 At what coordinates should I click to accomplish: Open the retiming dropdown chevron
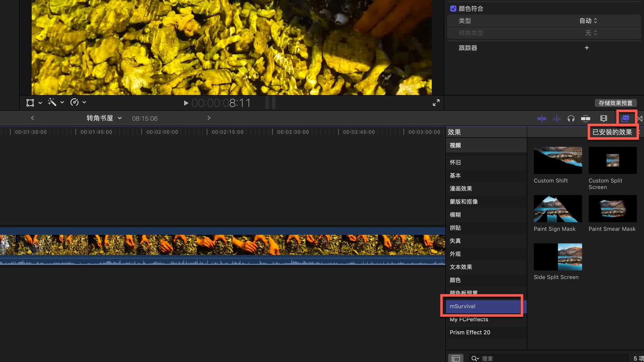84,103
